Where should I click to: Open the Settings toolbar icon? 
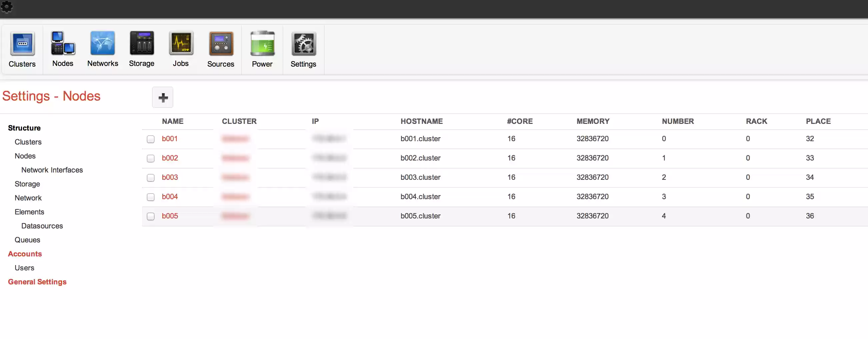tap(303, 50)
